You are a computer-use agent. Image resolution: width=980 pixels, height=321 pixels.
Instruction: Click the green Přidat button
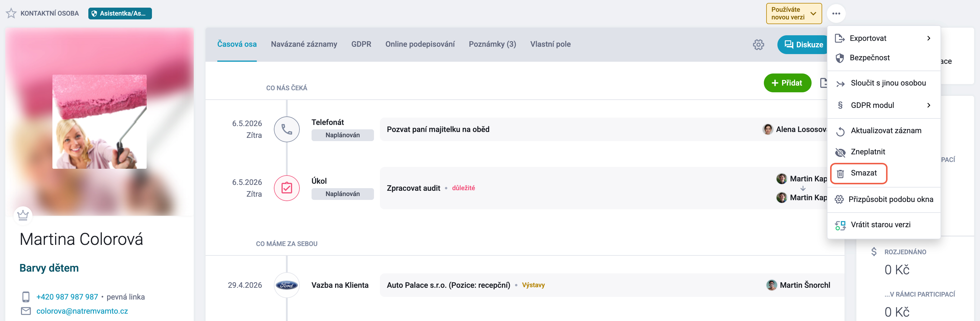(x=787, y=83)
